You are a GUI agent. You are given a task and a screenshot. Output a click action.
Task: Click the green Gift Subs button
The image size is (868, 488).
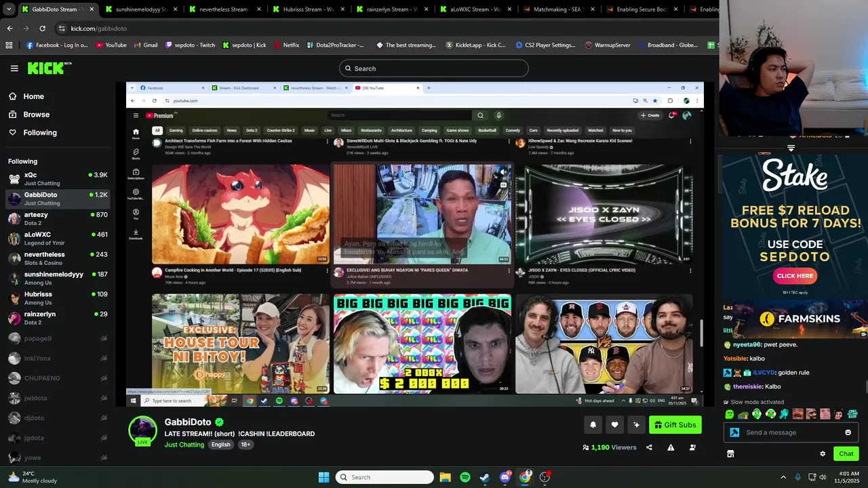675,425
